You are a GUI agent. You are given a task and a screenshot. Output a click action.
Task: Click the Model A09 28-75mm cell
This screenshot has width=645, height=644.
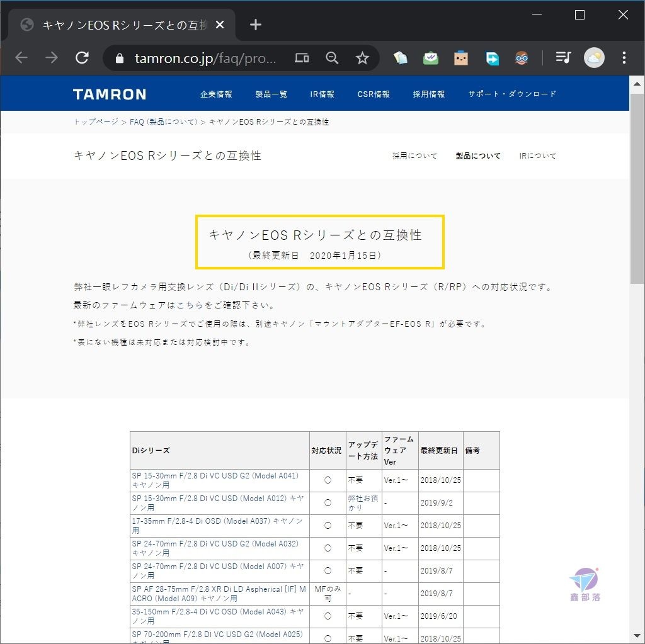(220, 594)
